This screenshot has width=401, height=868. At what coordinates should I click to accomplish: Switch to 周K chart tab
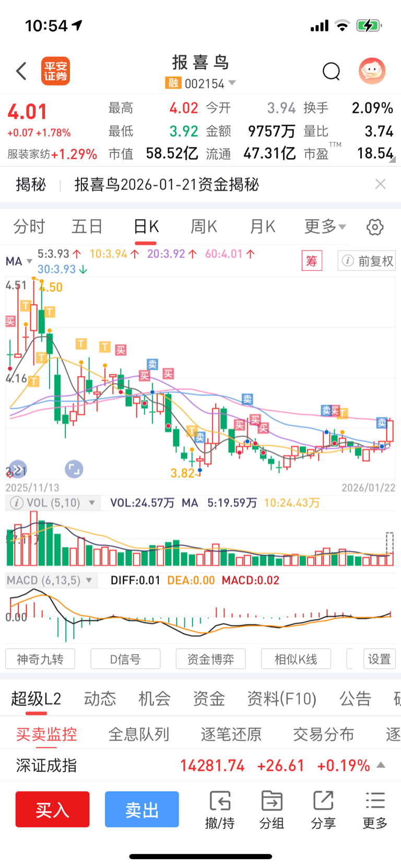coord(204,227)
